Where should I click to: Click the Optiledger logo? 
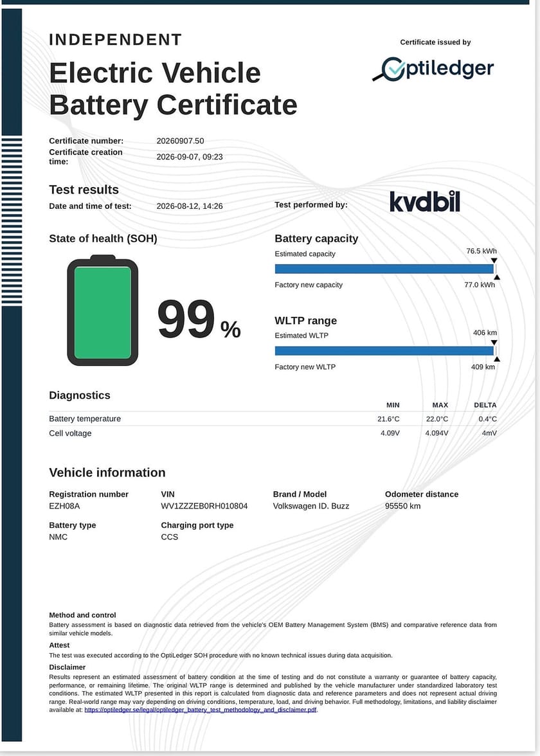coord(433,69)
